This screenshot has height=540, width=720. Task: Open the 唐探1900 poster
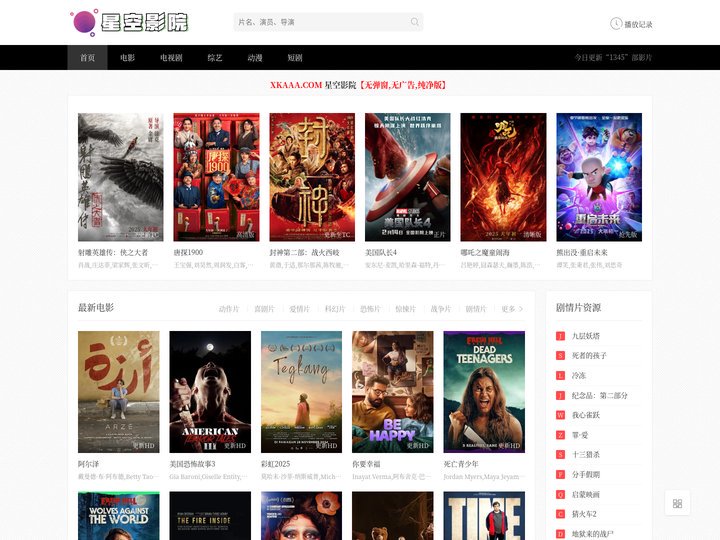point(216,177)
